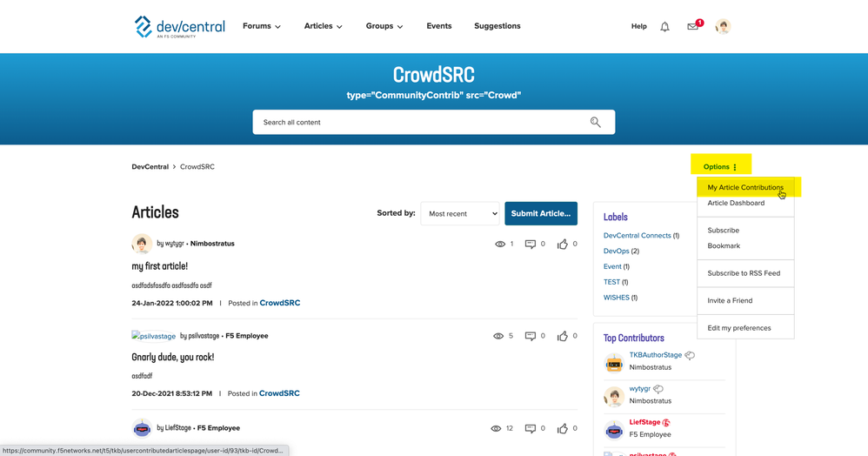Screen dimensions: 868x456
Task: Click DevCentral breadcrumb link
Action: point(150,167)
